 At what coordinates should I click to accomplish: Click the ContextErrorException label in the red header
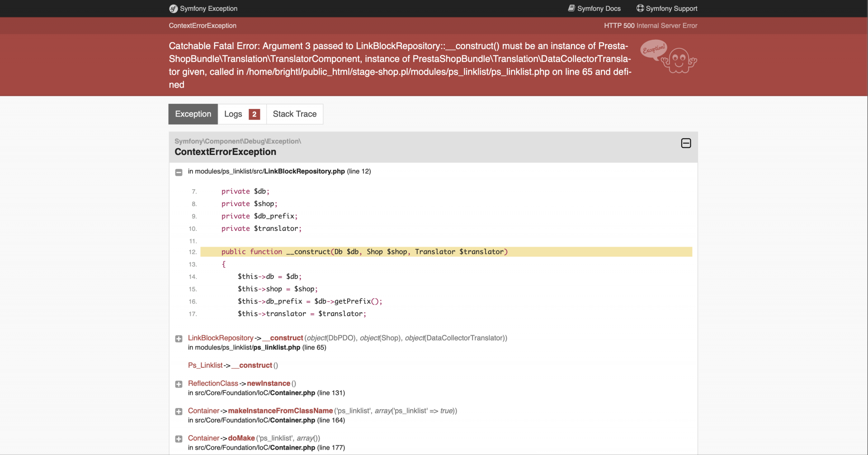(x=203, y=26)
